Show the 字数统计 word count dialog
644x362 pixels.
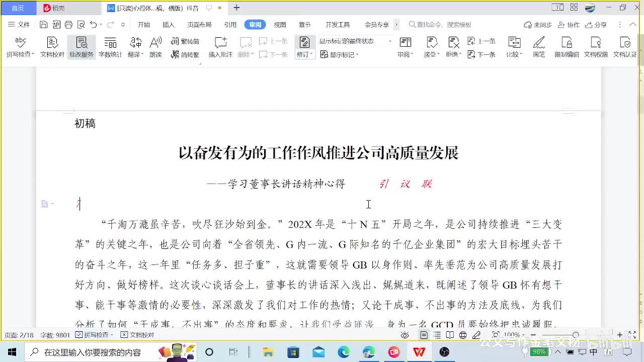coord(110,47)
